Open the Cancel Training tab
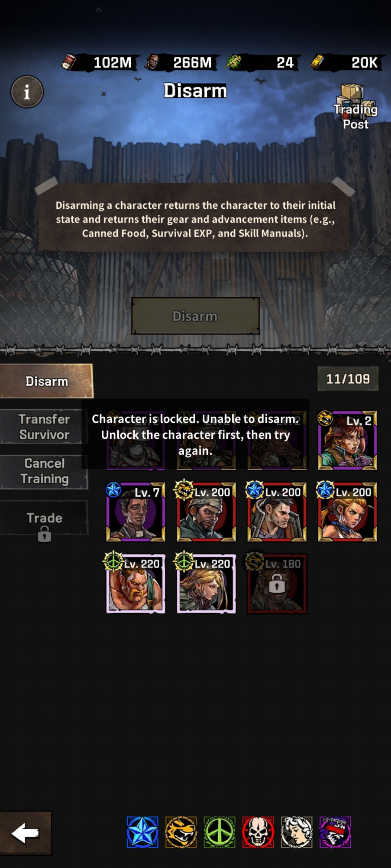 pyautogui.click(x=44, y=471)
